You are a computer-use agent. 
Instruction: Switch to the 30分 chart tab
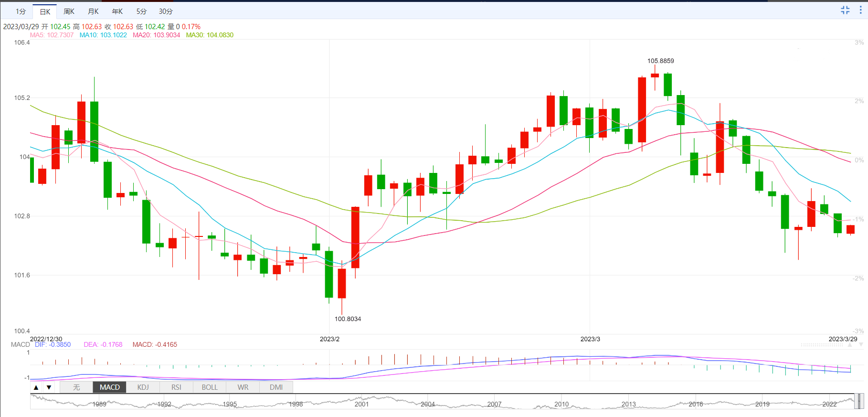pos(166,11)
